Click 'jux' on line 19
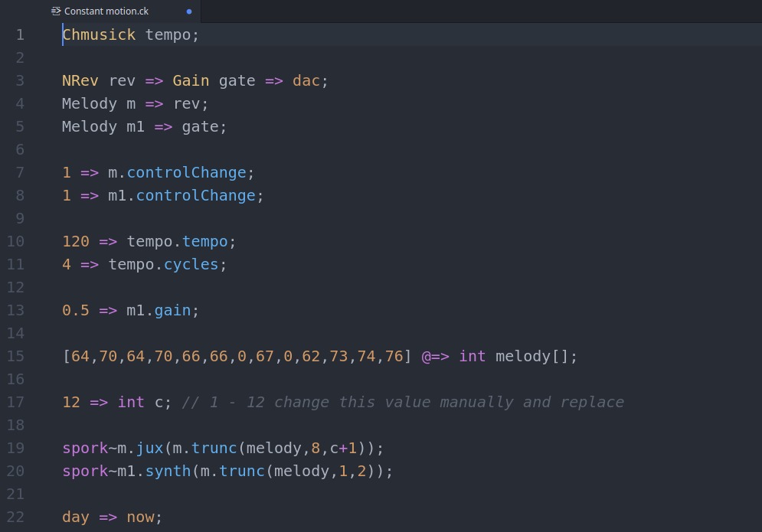The width and height of the screenshot is (762, 532). pos(149,449)
